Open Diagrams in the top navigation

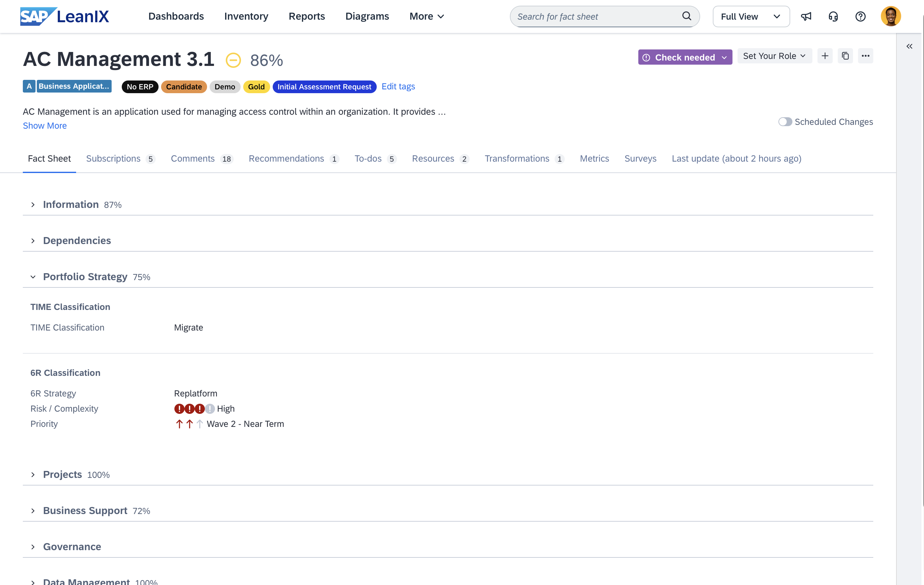(367, 16)
